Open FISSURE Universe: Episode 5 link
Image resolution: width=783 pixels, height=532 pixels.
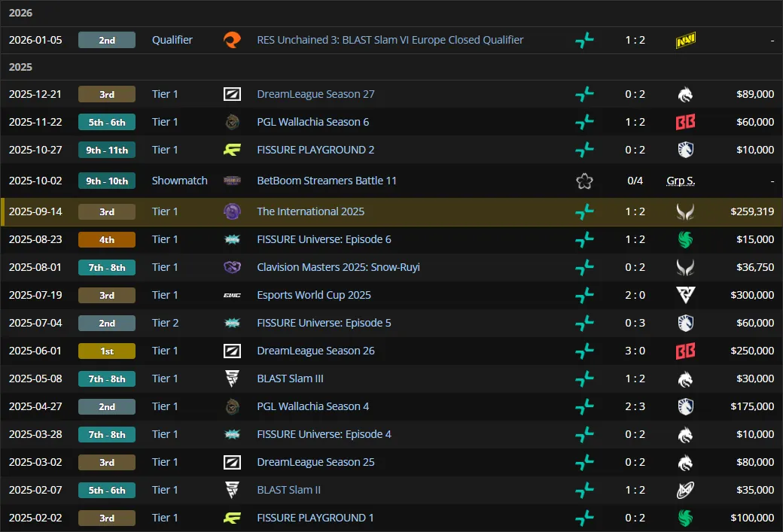coord(324,323)
